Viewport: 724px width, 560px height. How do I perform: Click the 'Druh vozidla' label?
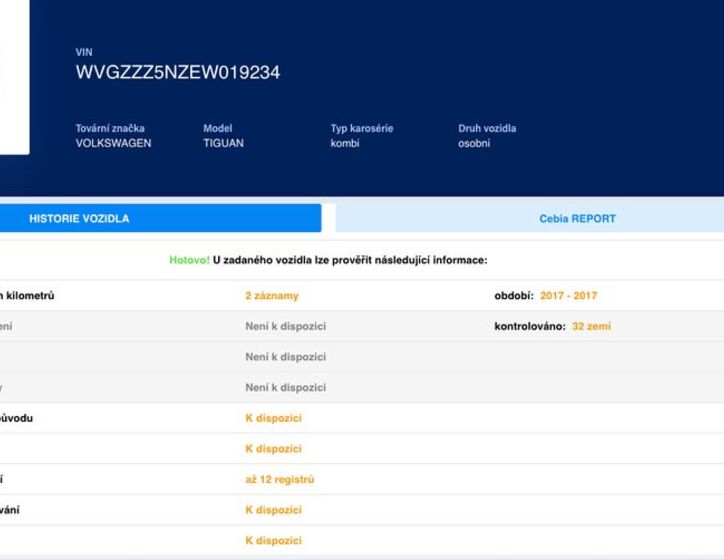pyautogui.click(x=487, y=128)
